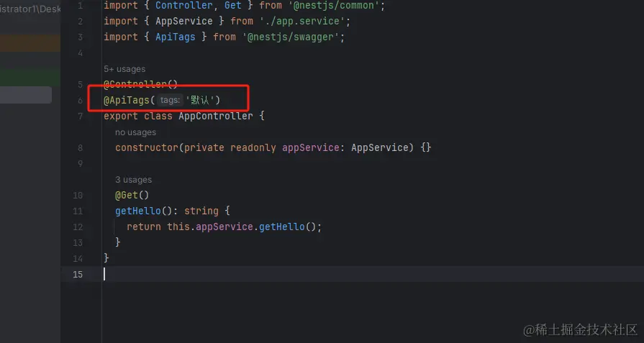This screenshot has width=644, height=343.
Task: Select AppController class name
Action: (216, 116)
